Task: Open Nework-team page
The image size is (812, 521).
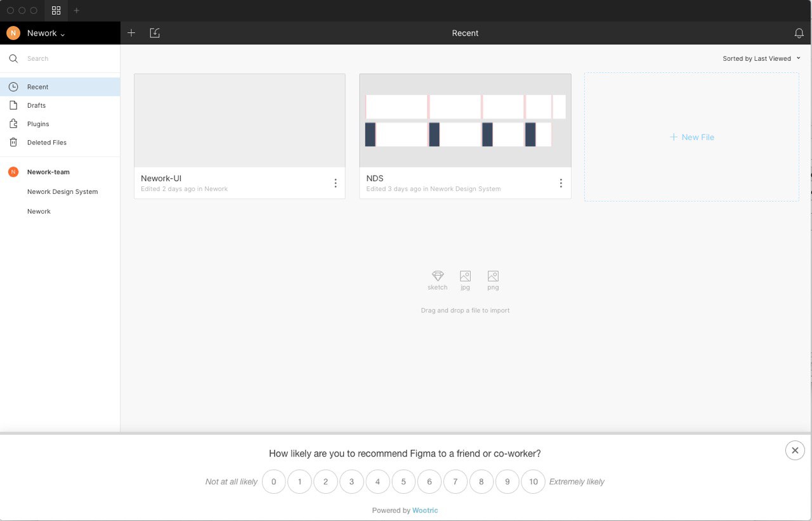Action: (48, 172)
